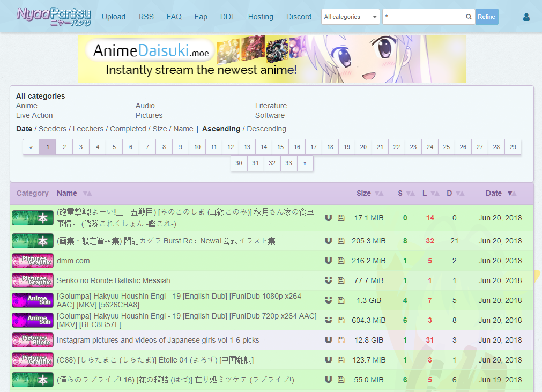
Task: Download torrent file for Instagram pictures row
Action: click(341, 340)
